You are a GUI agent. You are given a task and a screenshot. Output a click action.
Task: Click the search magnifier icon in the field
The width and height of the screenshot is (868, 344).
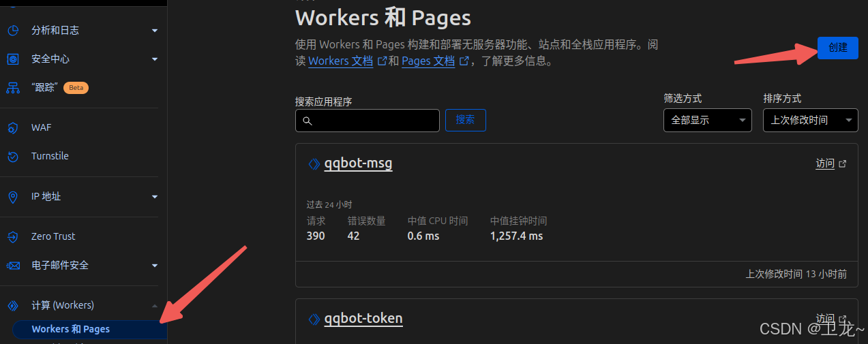(x=307, y=121)
